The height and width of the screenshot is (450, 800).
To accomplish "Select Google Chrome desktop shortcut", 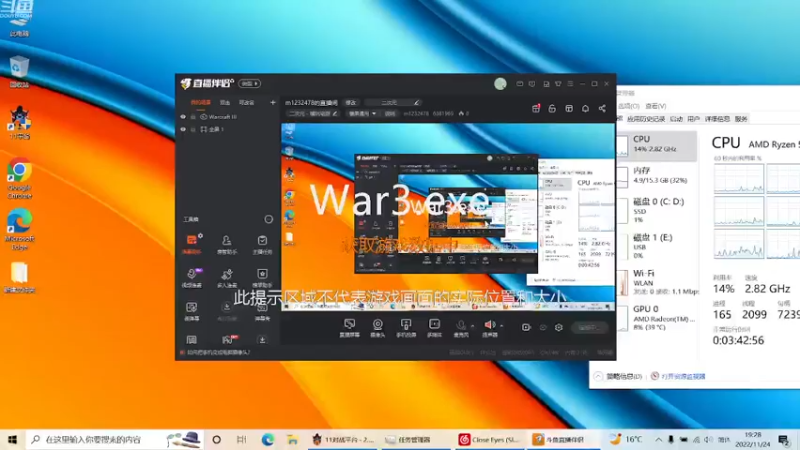I will pos(19,178).
